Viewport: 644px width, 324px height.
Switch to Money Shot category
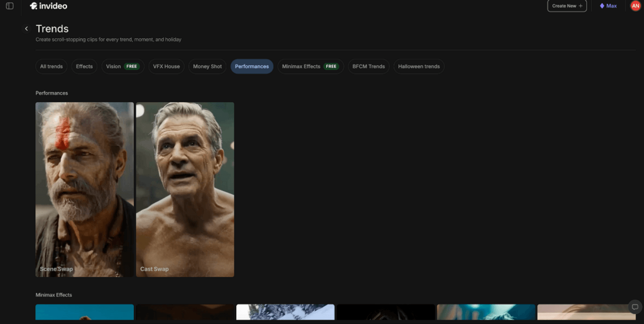tap(207, 66)
